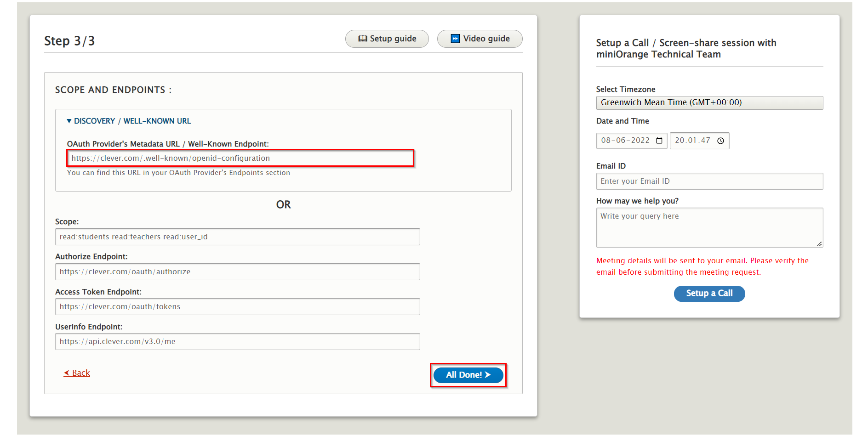868x441 pixels.
Task: Click the book icon on Setup guide button
Action: point(363,39)
